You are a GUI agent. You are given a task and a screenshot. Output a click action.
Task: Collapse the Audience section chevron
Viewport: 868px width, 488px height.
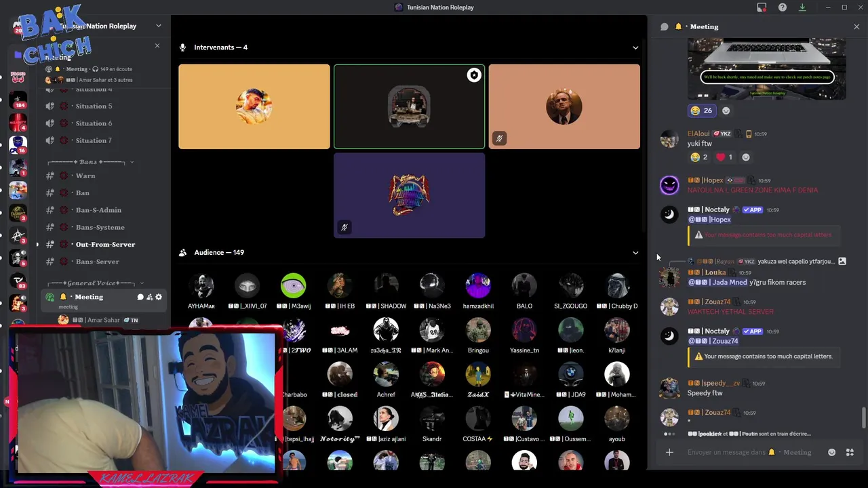635,253
